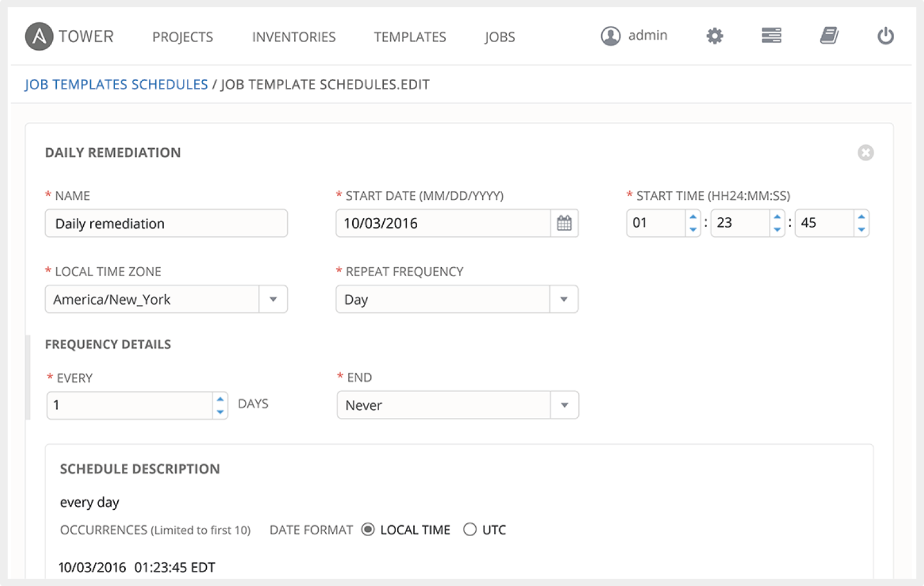
Task: Open the Repeat Frequency dropdown
Action: point(564,299)
